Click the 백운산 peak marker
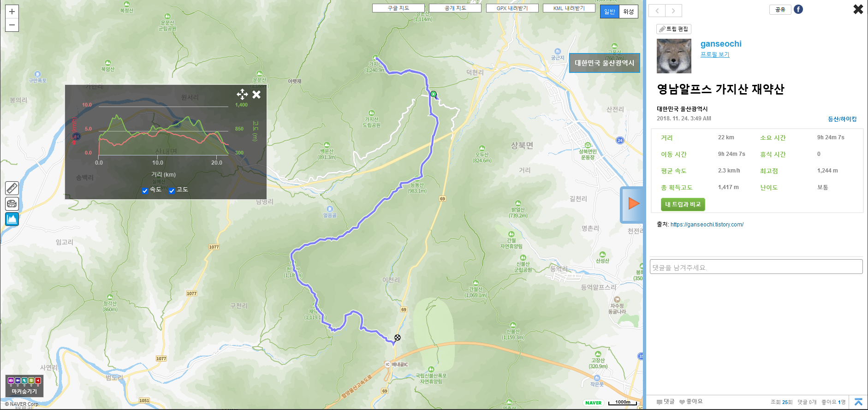 [x=327, y=145]
